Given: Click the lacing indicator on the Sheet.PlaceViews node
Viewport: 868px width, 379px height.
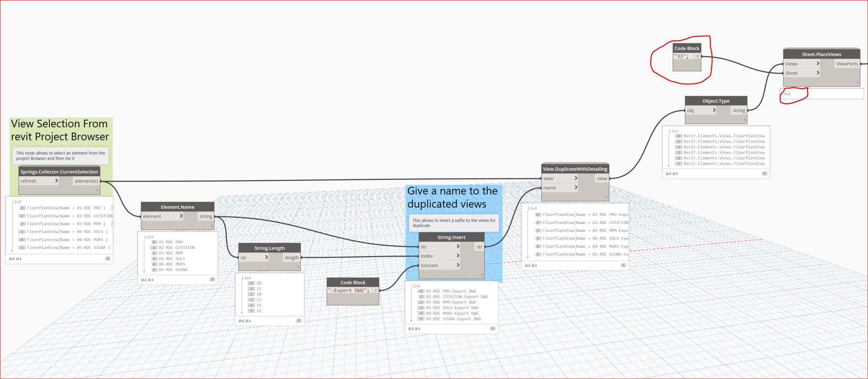Looking at the screenshot, I should [857, 82].
